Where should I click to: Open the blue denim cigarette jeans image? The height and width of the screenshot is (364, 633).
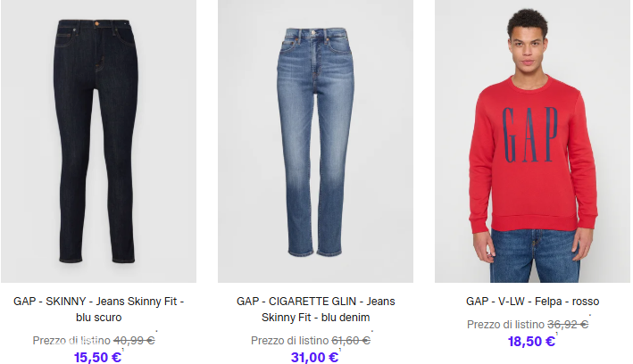point(315,141)
